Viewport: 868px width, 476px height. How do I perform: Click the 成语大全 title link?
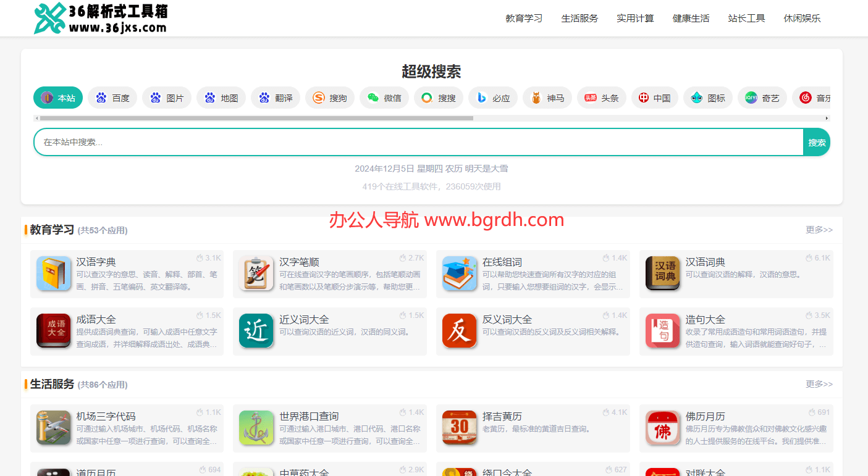(96, 319)
